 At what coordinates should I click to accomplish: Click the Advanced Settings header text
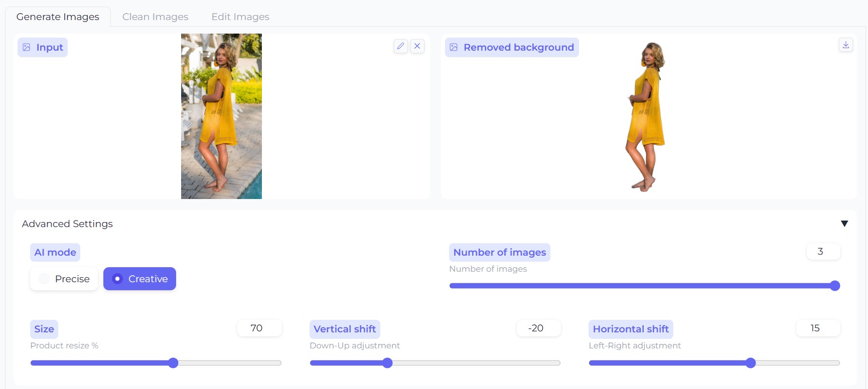point(67,224)
